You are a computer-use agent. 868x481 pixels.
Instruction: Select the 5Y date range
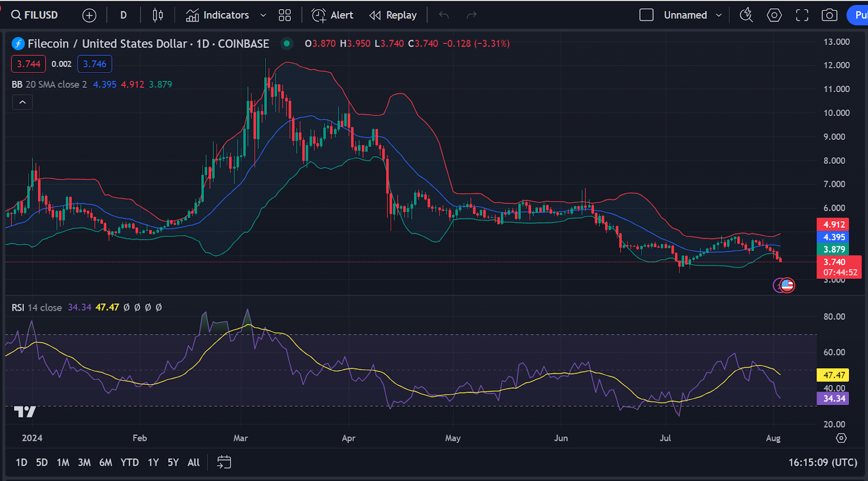[173, 463]
